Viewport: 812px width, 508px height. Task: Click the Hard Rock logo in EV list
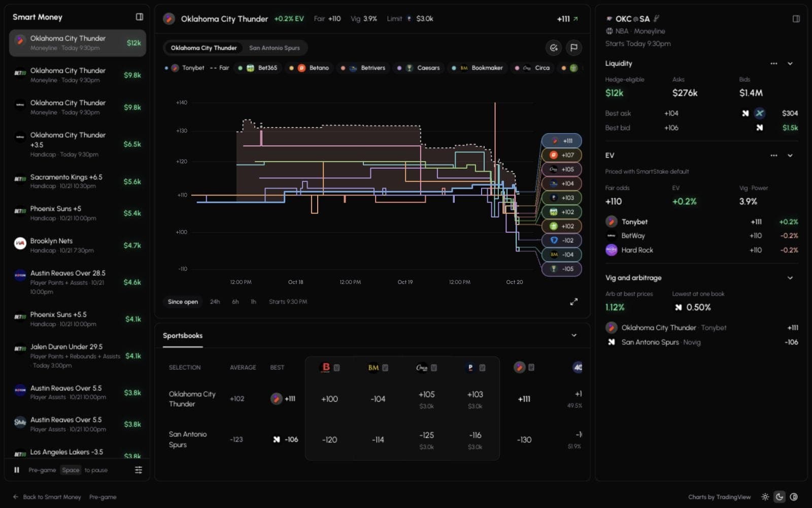pyautogui.click(x=612, y=250)
